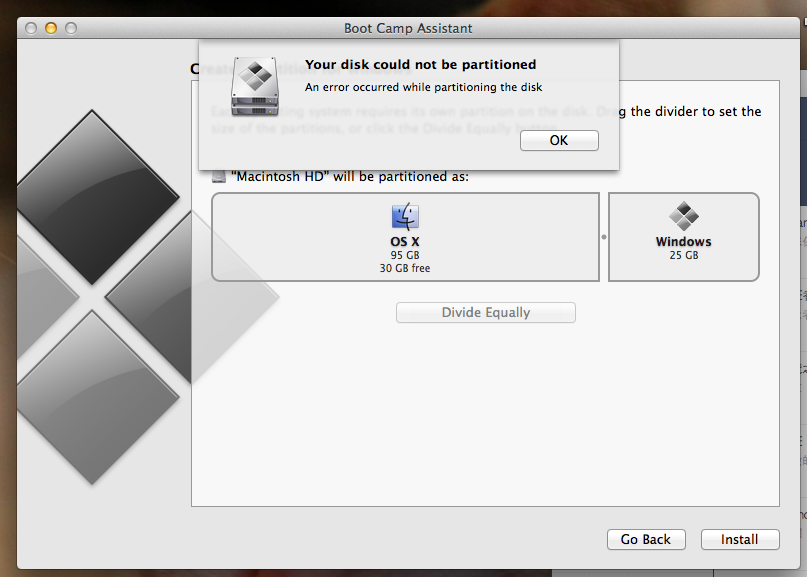Click the Boot Camp disk icon in alert
This screenshot has width=807, height=577.
pyautogui.click(x=255, y=86)
